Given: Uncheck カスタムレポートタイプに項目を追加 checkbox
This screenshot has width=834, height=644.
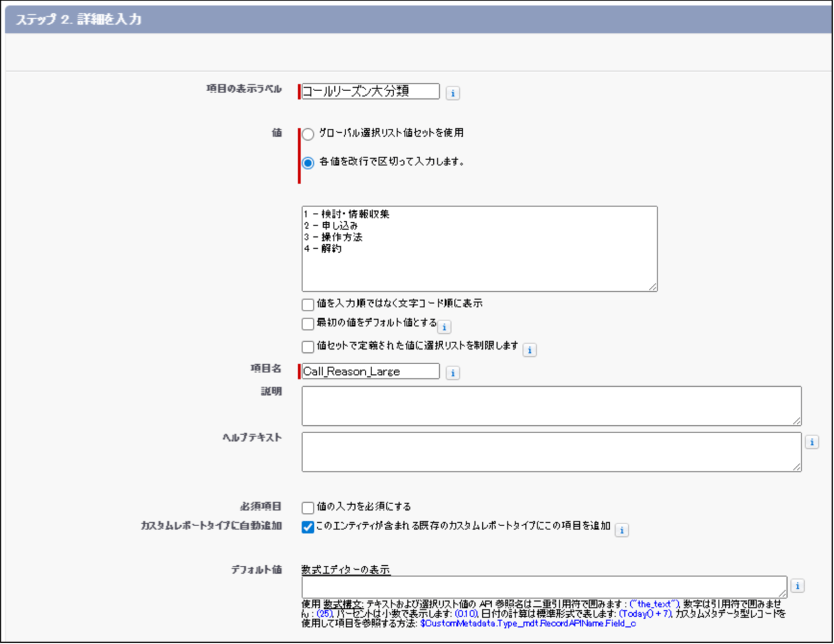Looking at the screenshot, I should 308,527.
